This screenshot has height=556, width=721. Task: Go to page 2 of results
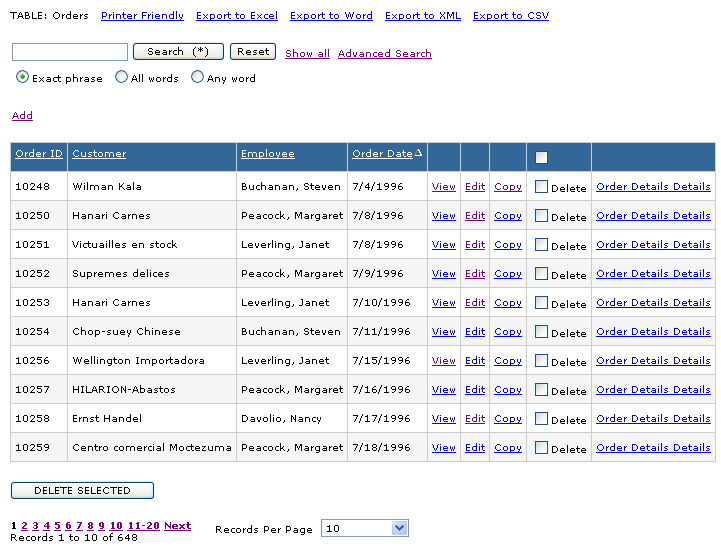coord(24,526)
